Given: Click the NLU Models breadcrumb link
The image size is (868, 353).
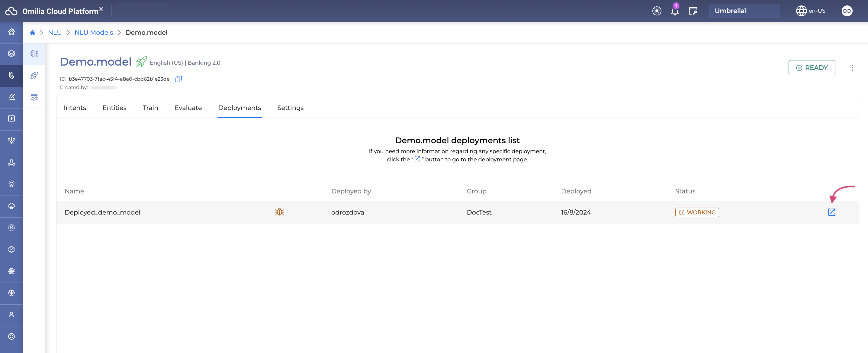Looking at the screenshot, I should point(94,32).
